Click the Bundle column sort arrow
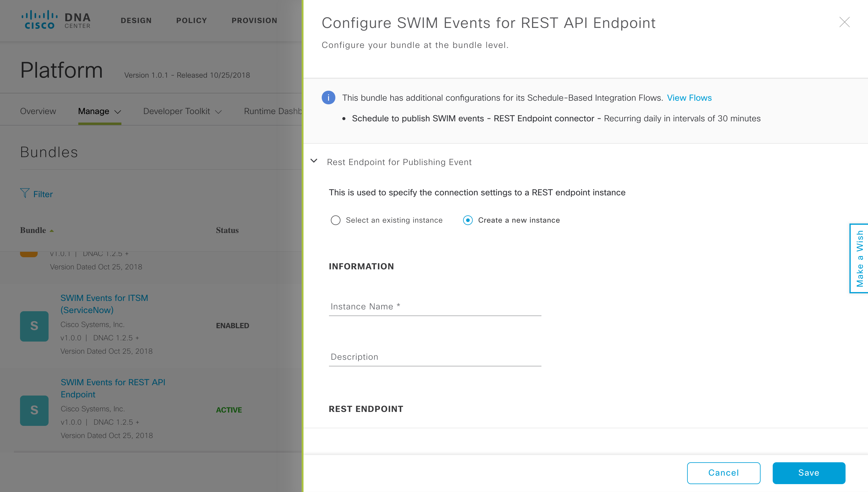The image size is (868, 492). (x=52, y=231)
